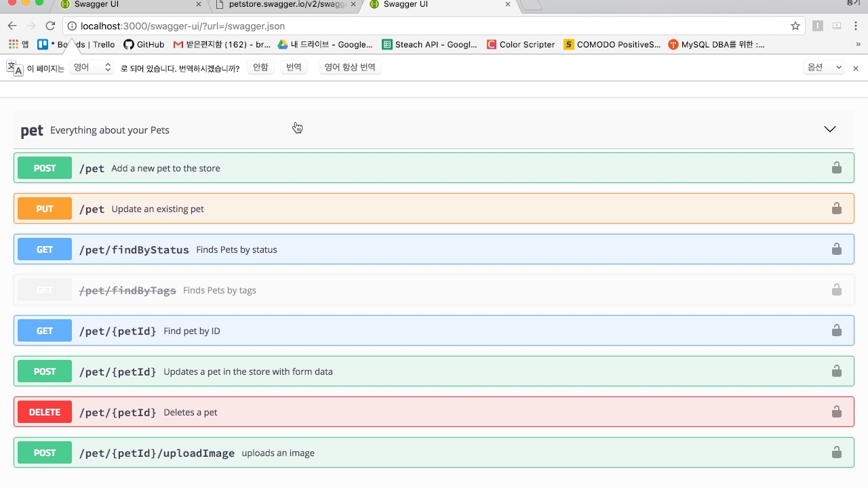The image size is (868, 488).
Task: Expand the deprecated GET /pet/findByTags operation
Action: coord(434,289)
